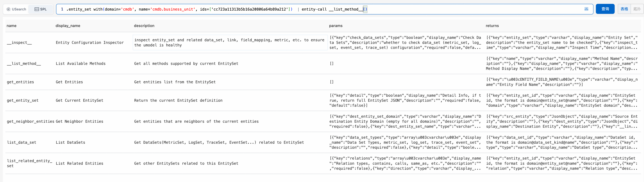Click the display_name column header
The height and width of the screenshot is (182, 644).
tap(68, 26)
